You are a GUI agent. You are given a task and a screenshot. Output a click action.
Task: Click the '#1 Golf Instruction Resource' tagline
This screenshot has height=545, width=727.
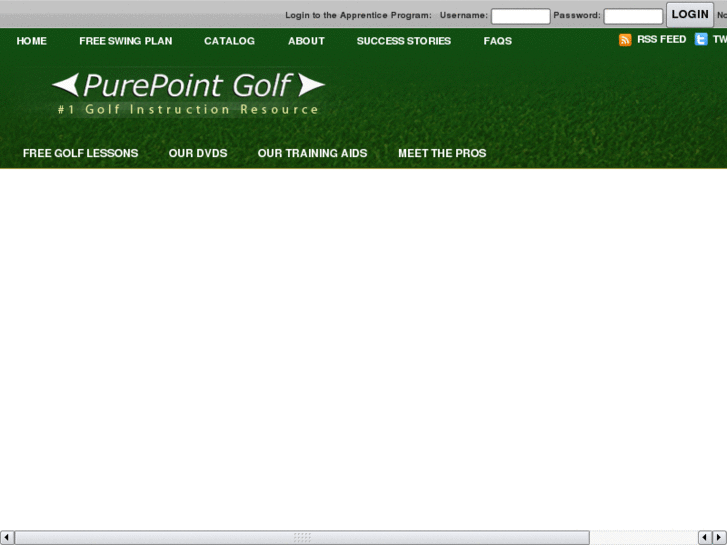tap(188, 110)
